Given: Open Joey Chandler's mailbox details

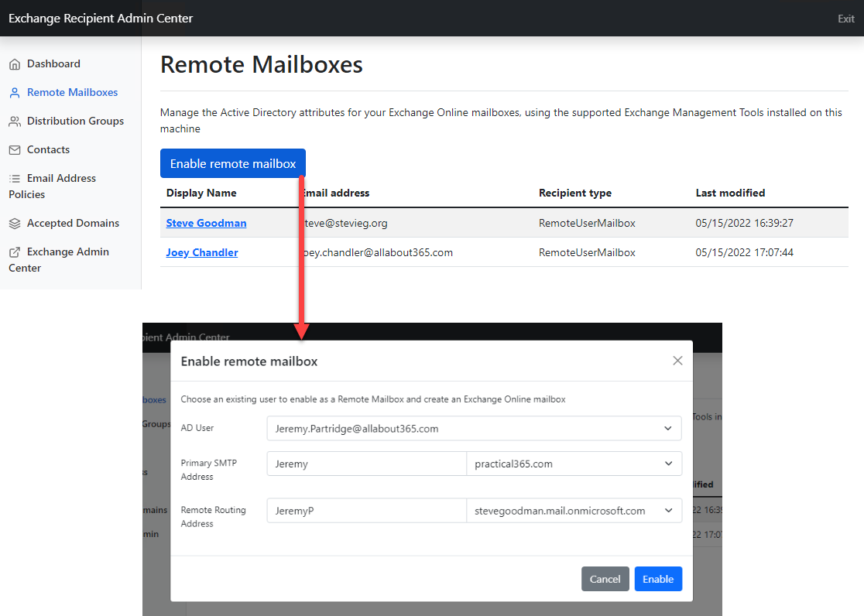Looking at the screenshot, I should [x=201, y=252].
